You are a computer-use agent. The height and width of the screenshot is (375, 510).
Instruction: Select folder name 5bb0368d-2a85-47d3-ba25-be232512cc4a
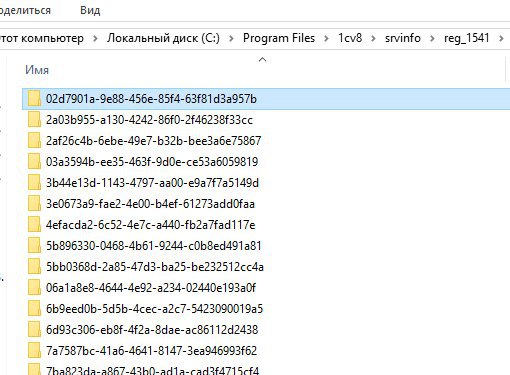(x=155, y=267)
